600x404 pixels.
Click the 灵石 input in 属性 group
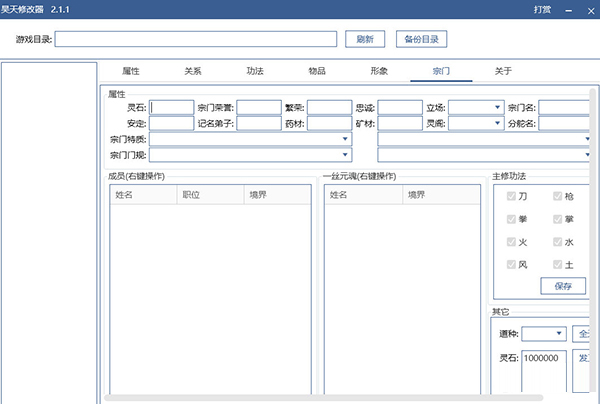[171, 108]
